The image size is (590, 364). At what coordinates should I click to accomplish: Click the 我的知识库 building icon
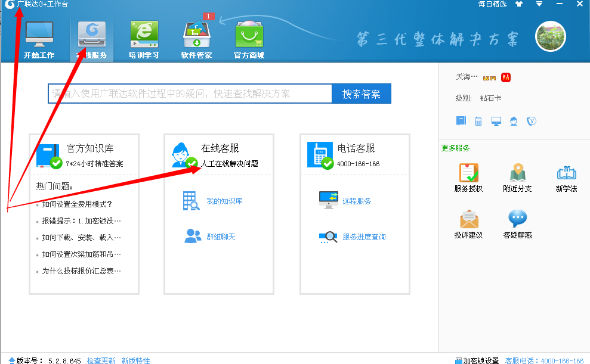coord(191,201)
